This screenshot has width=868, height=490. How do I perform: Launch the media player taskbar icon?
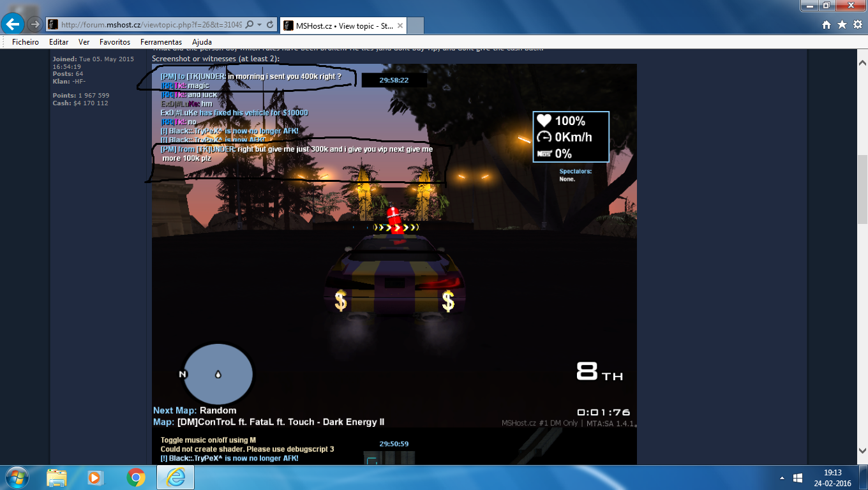pos(95,477)
